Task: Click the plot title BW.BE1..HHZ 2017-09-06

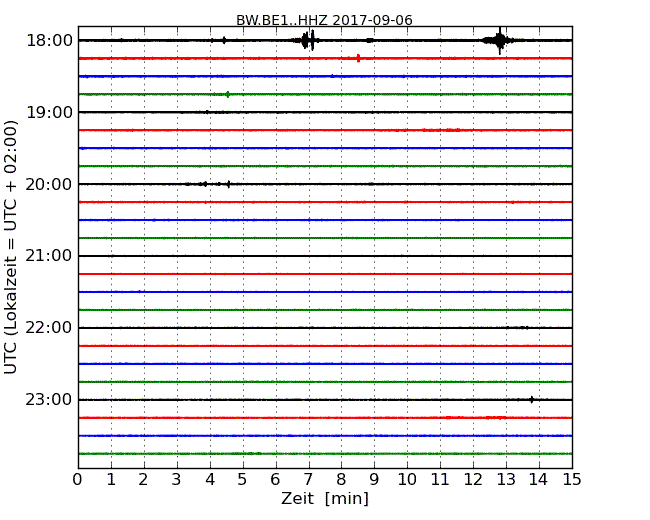Action: pos(324,20)
